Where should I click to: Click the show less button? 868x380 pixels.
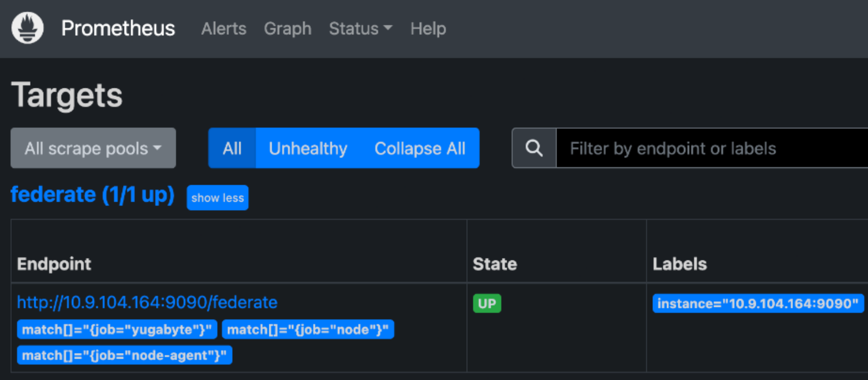point(217,198)
